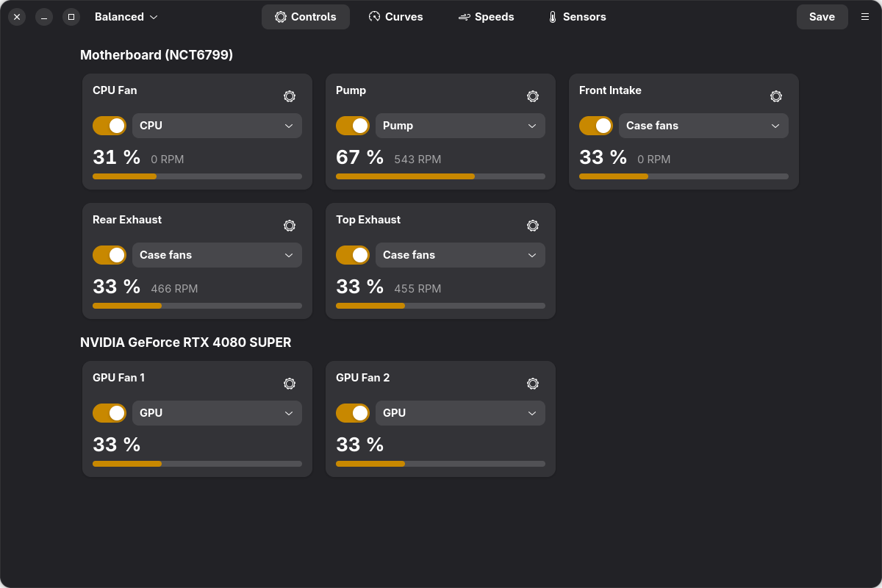Open CPU Fan's CPU curve dropdown
The image size is (882, 588).
(x=217, y=126)
